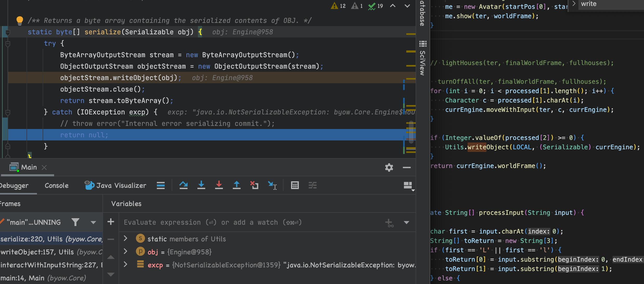The image size is (644, 284).
Task: Open debug panel settings gear
Action: (389, 167)
